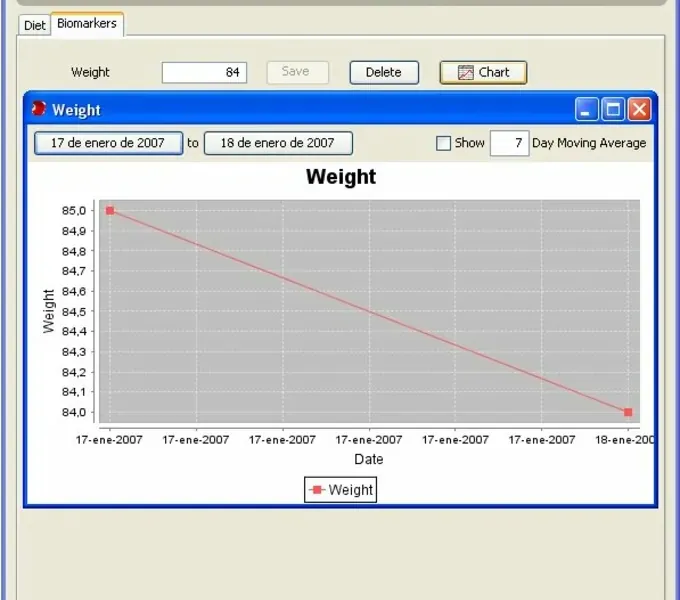
Task: Select the Biomarkers tab
Action: [87, 23]
